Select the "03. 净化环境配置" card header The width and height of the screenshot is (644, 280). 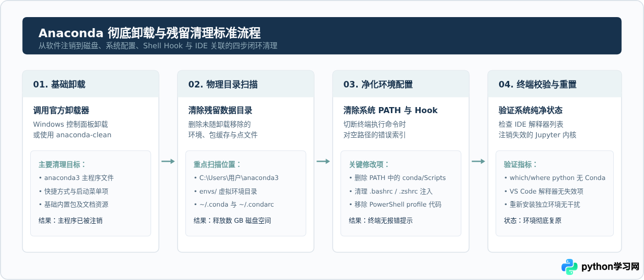(401, 84)
